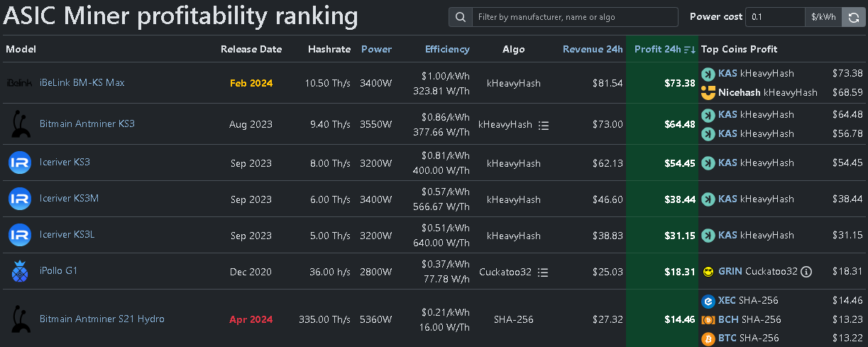The image size is (868, 347).
Task: Open the Bitmain Antminer S21 Hydro link
Action: (101, 319)
